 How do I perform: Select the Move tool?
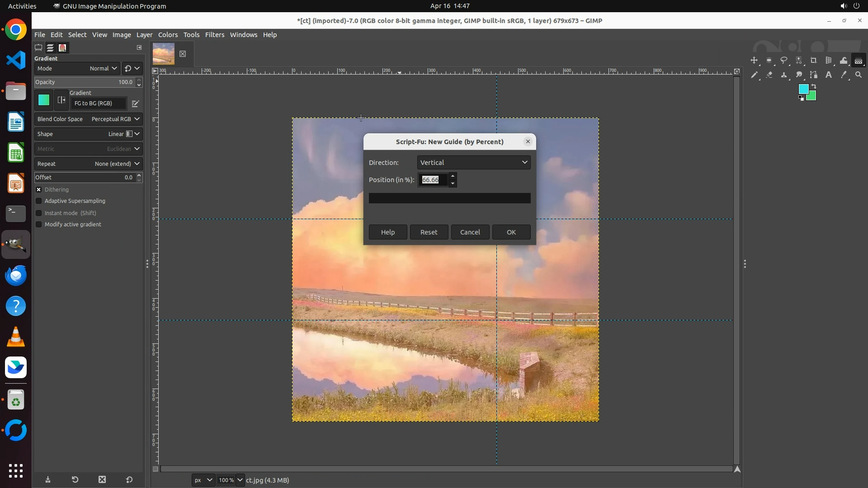[x=754, y=61]
